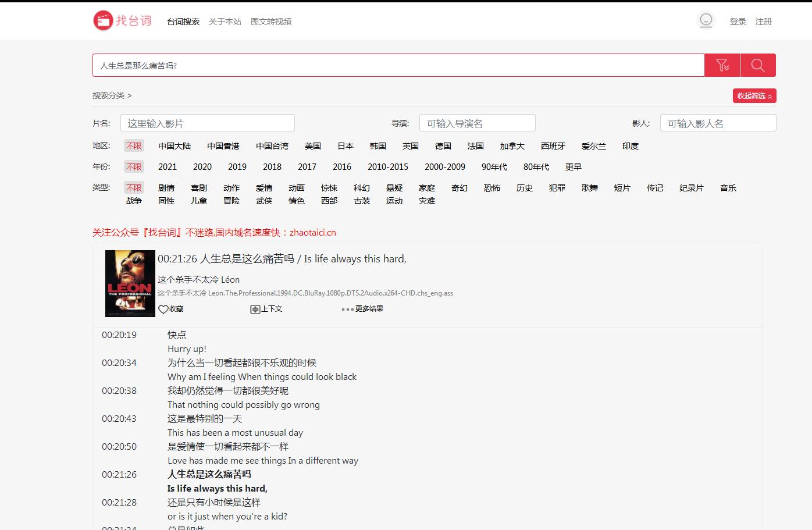Click the site logo 找台词

(120, 20)
